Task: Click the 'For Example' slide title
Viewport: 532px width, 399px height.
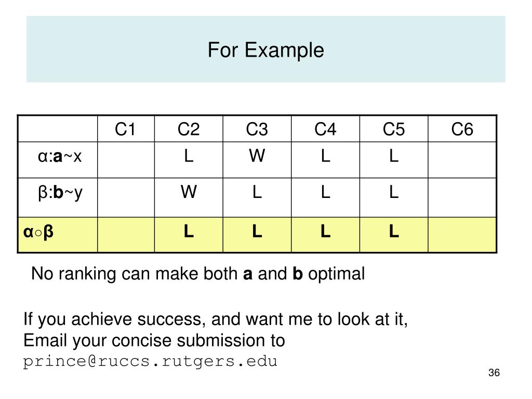Action: coord(265,50)
